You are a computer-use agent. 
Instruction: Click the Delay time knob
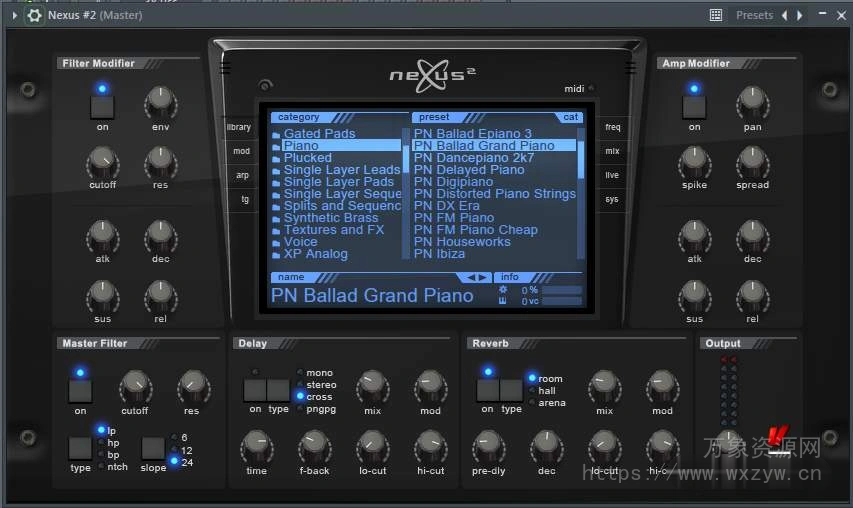pos(256,446)
